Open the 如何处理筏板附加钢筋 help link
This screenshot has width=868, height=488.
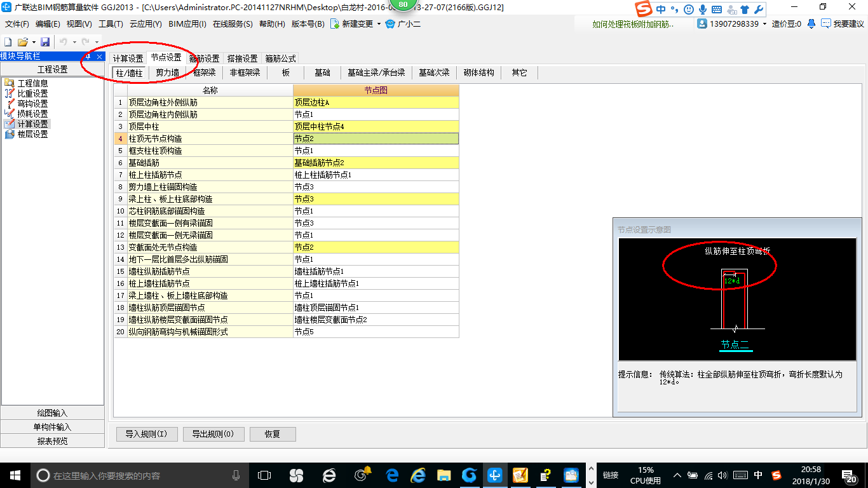[x=633, y=24]
